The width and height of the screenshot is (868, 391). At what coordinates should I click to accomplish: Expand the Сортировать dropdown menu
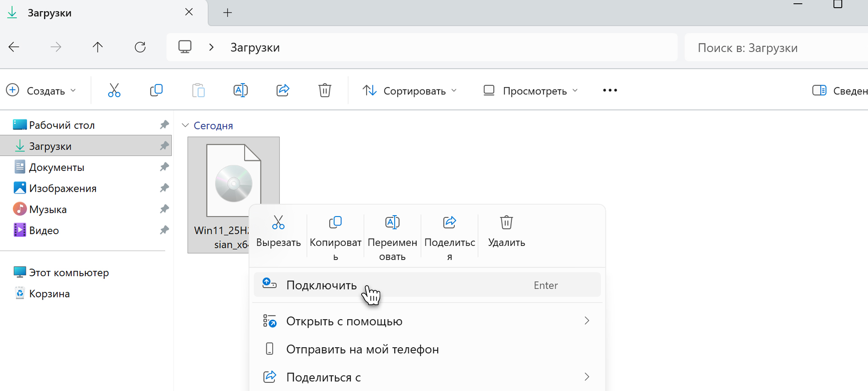pos(410,90)
